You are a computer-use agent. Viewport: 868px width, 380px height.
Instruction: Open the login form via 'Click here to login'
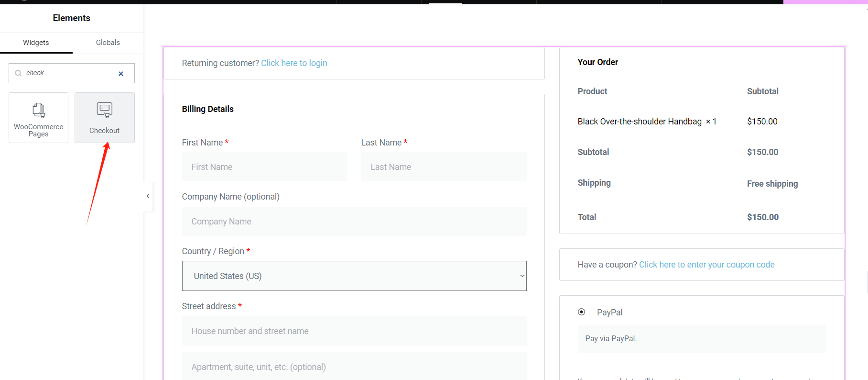(293, 63)
